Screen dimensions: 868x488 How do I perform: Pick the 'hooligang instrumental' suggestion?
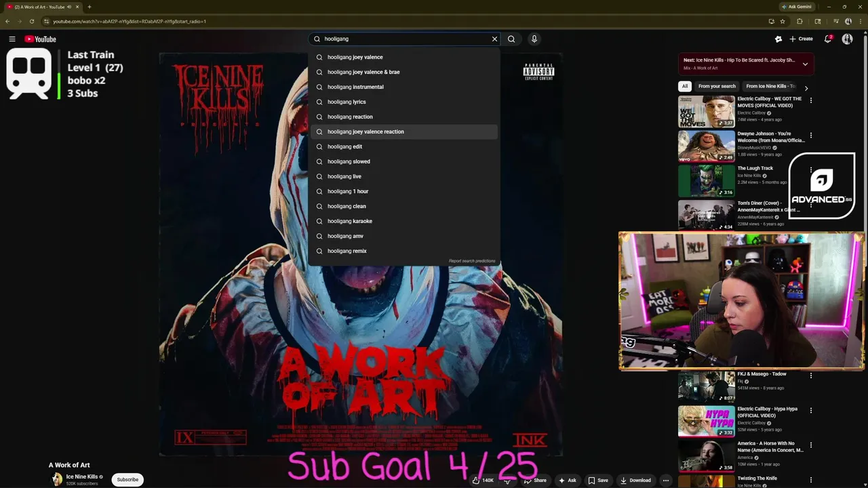click(x=403, y=87)
